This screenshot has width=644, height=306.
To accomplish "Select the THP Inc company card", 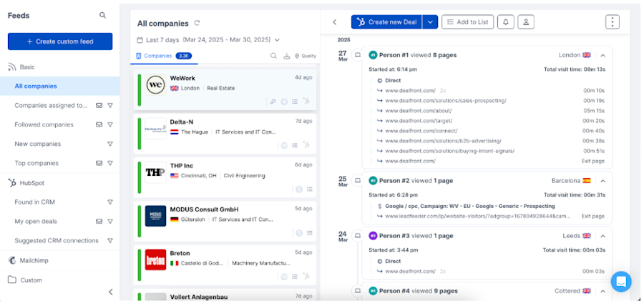I will pyautogui.click(x=225, y=177).
